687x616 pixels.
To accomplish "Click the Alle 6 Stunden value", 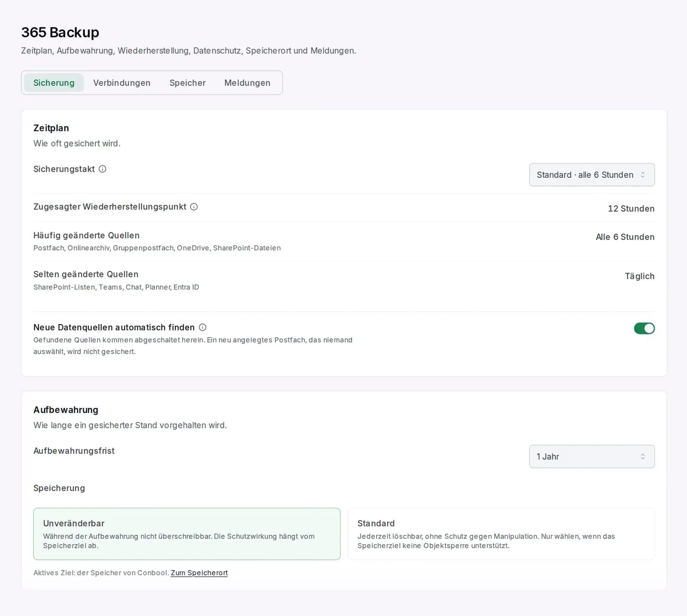I will pos(625,237).
